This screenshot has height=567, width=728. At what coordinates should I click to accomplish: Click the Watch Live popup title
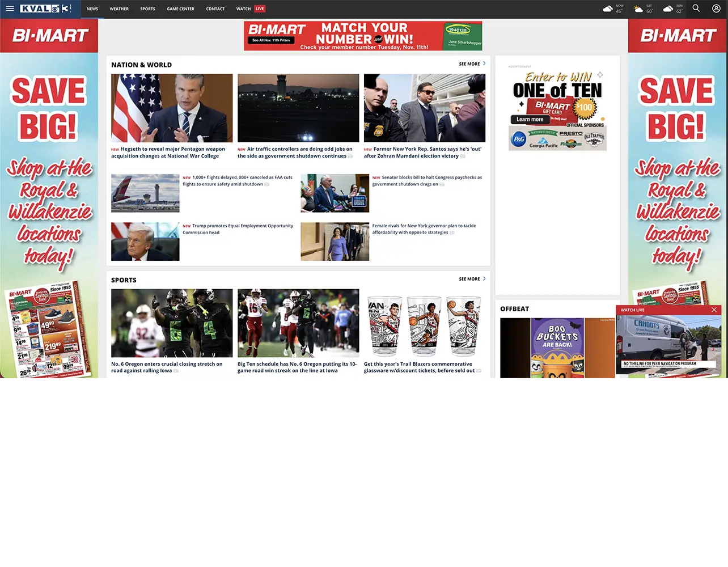pos(633,310)
